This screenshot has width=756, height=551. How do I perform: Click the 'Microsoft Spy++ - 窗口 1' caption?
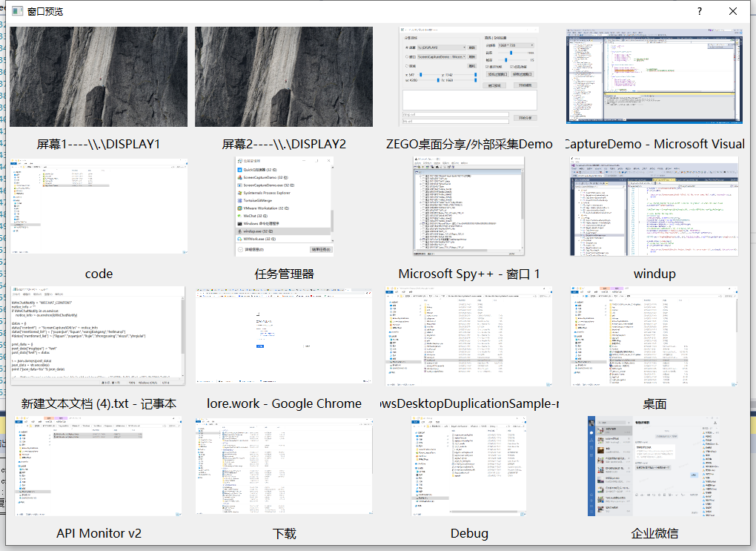click(469, 274)
